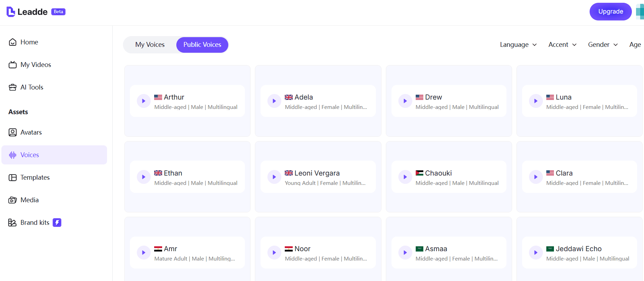Open AI Tools from sidebar
The width and height of the screenshot is (644, 281).
pos(32,87)
